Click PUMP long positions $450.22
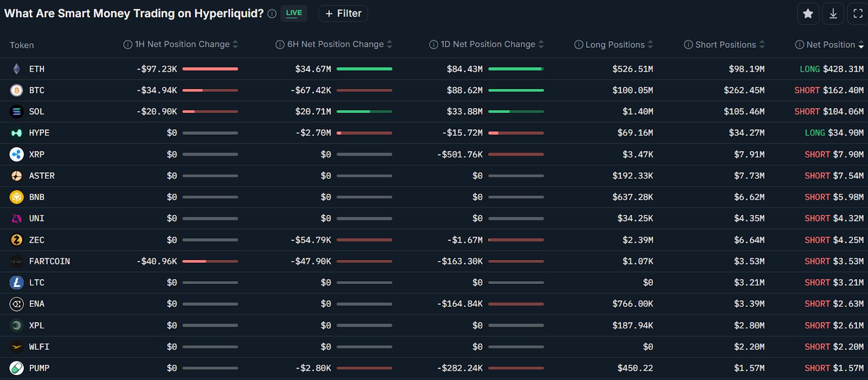 635,368
